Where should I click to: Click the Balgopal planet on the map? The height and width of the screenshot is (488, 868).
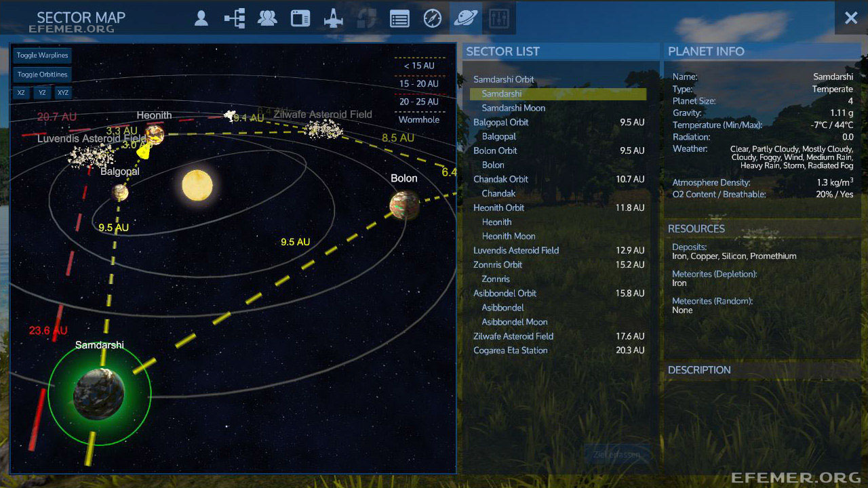[120, 193]
